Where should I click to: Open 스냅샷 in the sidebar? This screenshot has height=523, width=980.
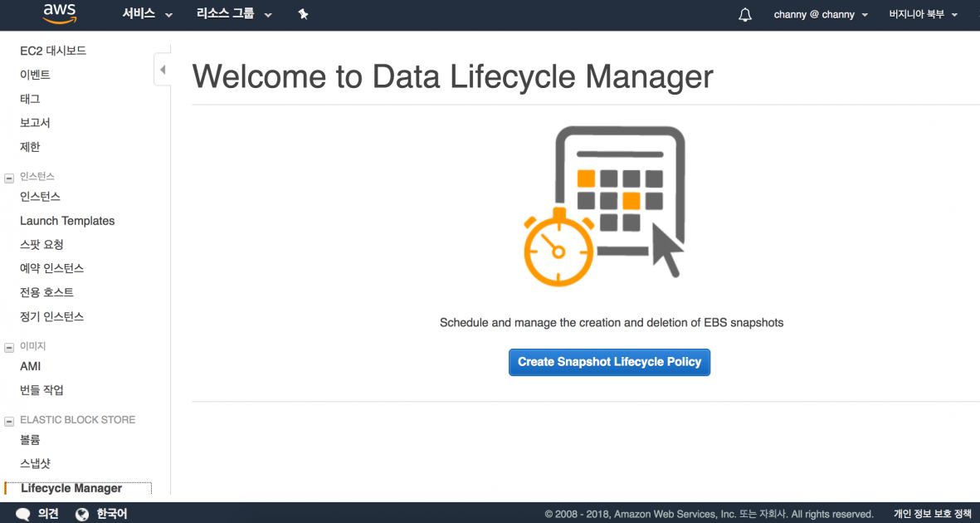coord(36,463)
